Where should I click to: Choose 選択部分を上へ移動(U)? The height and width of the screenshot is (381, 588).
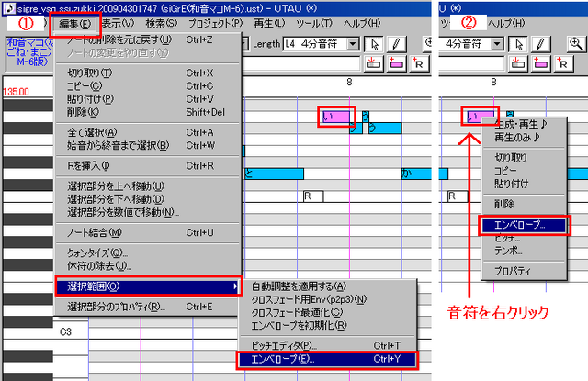148,186
